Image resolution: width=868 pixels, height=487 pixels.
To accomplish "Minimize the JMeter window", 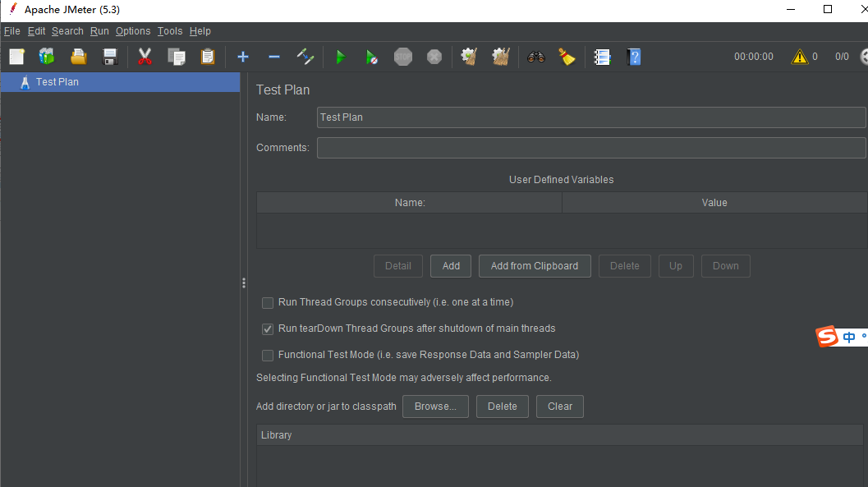I will 791,9.
